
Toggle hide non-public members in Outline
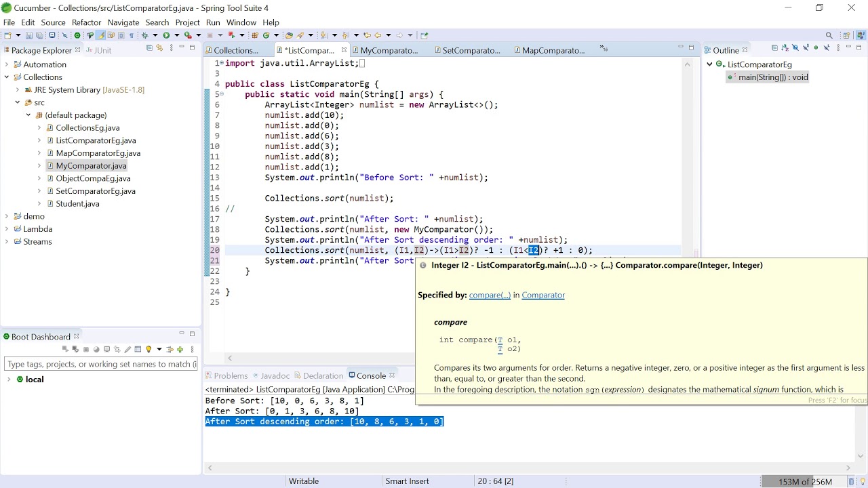click(816, 47)
